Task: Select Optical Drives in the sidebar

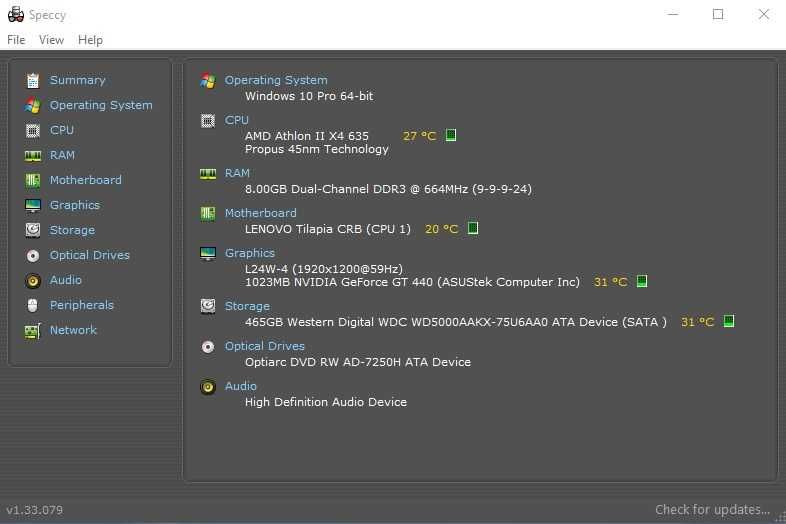Action: (x=89, y=255)
